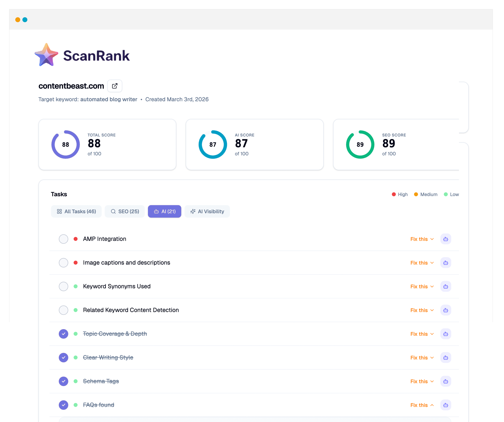Image resolution: width=504 pixels, height=422 pixels.
Task: Open contentbeast.com via the external link icon
Action: coord(115,86)
